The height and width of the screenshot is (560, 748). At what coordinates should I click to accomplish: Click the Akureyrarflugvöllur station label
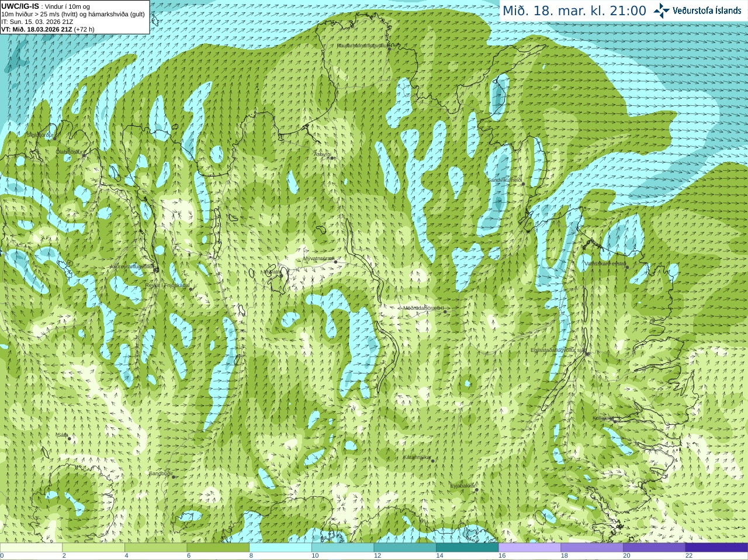131,267
